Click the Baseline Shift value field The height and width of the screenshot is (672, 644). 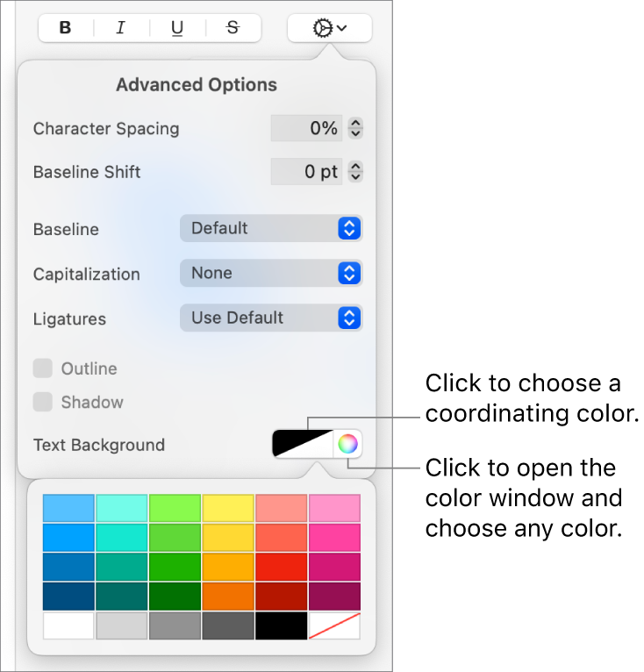point(306,172)
